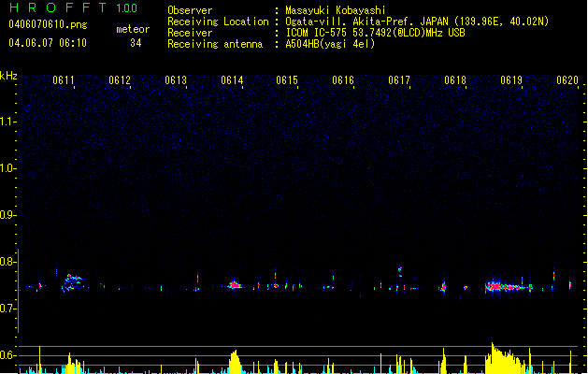Click the HROFFT 1.0.0 title text

coord(73,7)
